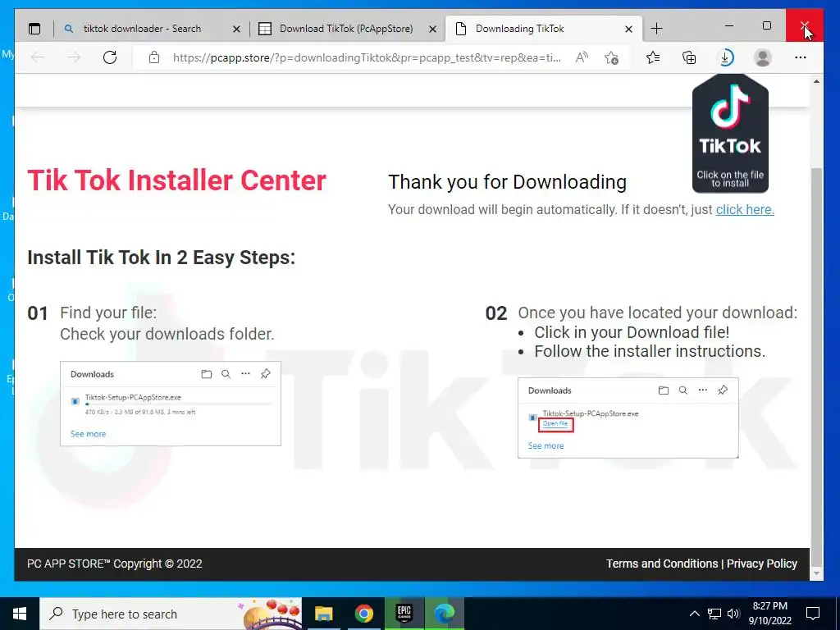Click the PC APP STORE copyright text
Image resolution: width=840 pixels, height=630 pixels.
pos(115,564)
